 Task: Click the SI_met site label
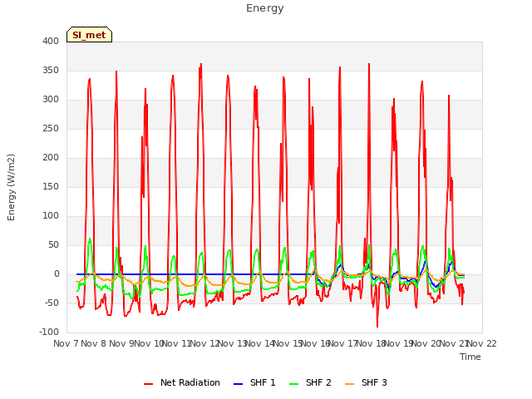pos(89,35)
